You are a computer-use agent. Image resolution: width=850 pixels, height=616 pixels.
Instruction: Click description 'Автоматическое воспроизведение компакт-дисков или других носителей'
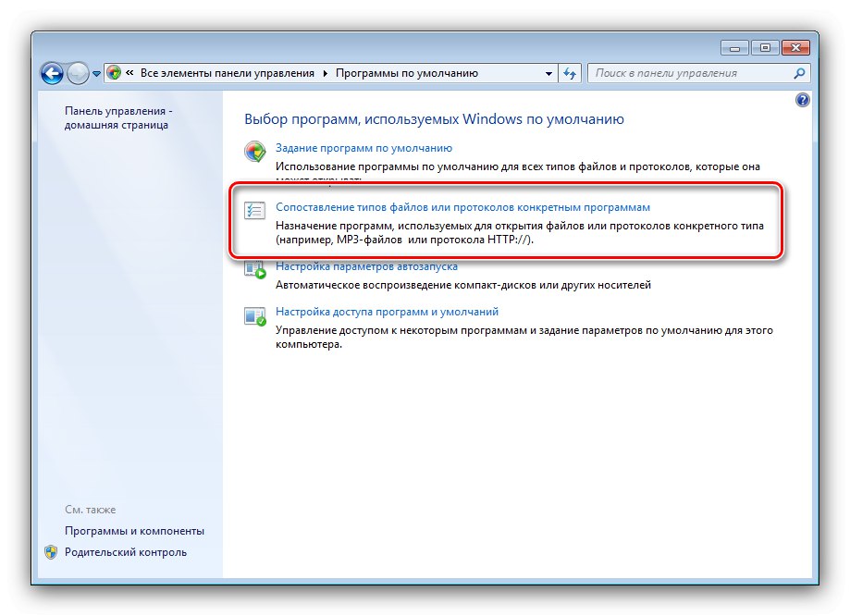(463, 285)
